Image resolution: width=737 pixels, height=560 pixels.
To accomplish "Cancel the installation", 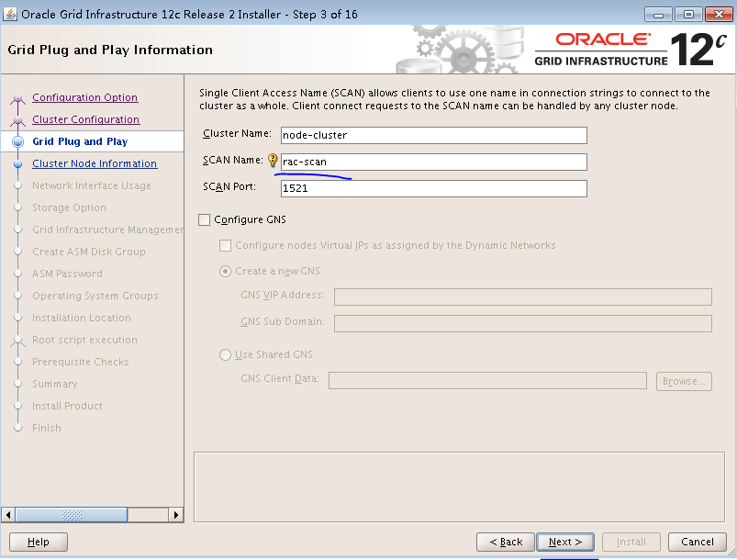I will (698, 543).
